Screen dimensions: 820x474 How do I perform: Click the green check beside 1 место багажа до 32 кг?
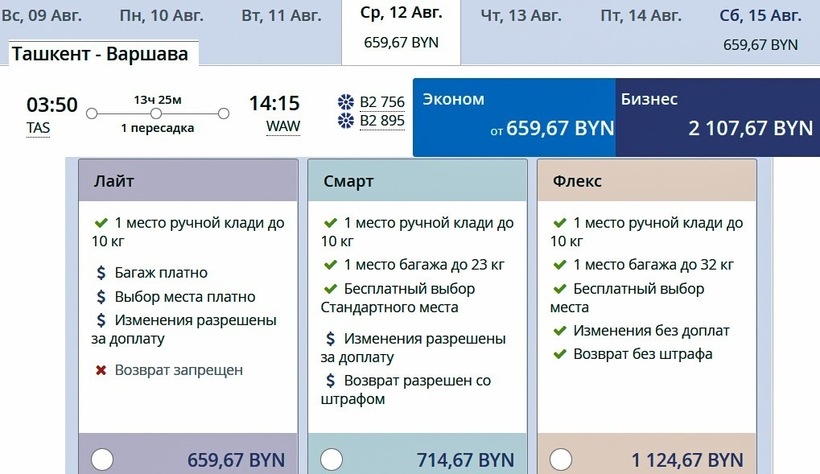(559, 265)
